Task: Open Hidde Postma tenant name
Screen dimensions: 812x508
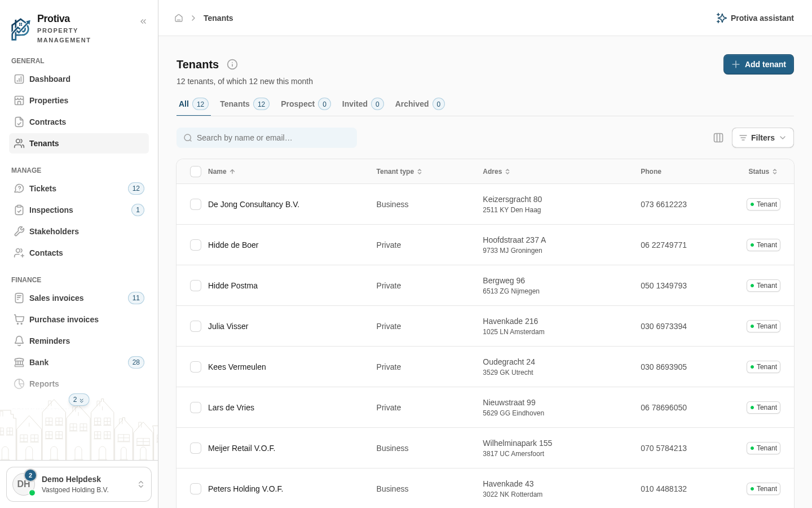Action: (233, 286)
